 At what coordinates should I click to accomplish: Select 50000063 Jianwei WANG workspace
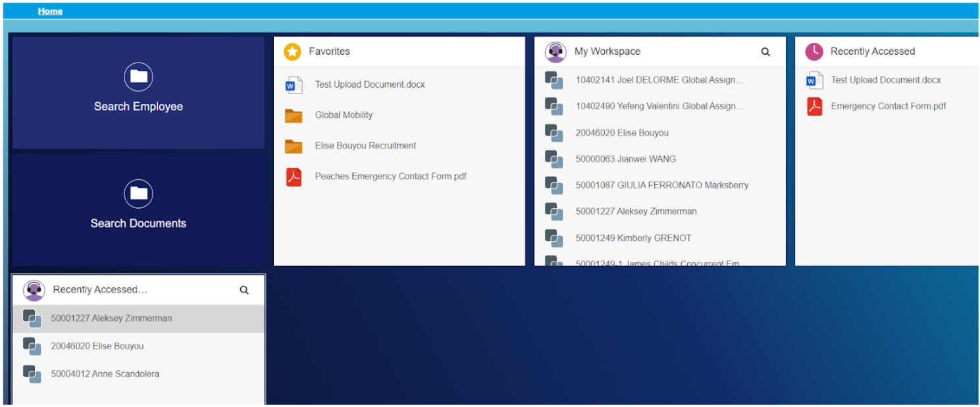click(x=625, y=159)
